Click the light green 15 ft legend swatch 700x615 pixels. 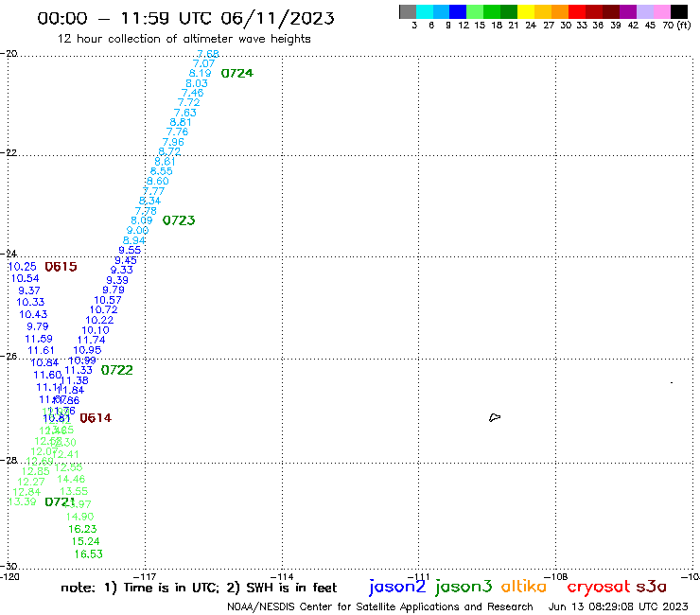(x=475, y=11)
